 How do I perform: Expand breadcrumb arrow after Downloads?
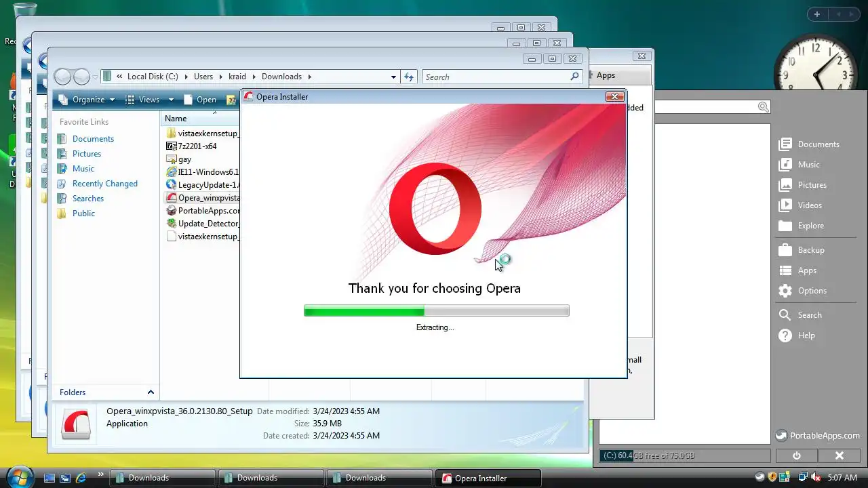coord(309,77)
